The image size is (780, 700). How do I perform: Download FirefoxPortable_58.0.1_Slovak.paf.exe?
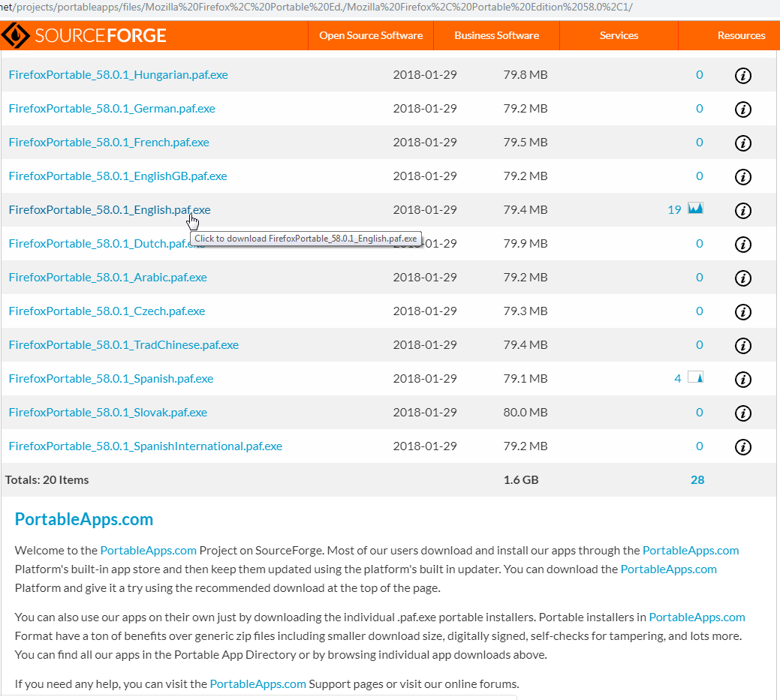tap(108, 413)
